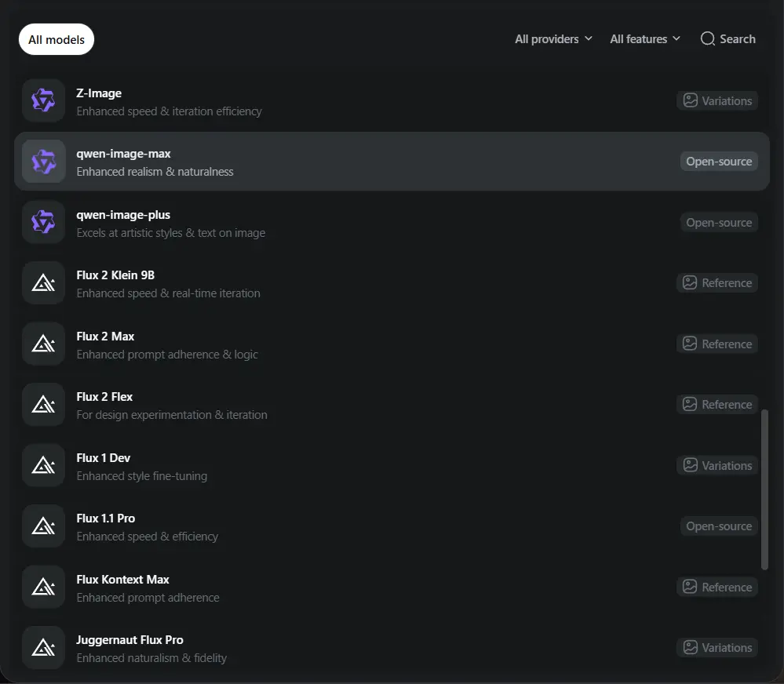Image resolution: width=784 pixels, height=684 pixels.
Task: Select the All models tab
Action: pos(57,39)
